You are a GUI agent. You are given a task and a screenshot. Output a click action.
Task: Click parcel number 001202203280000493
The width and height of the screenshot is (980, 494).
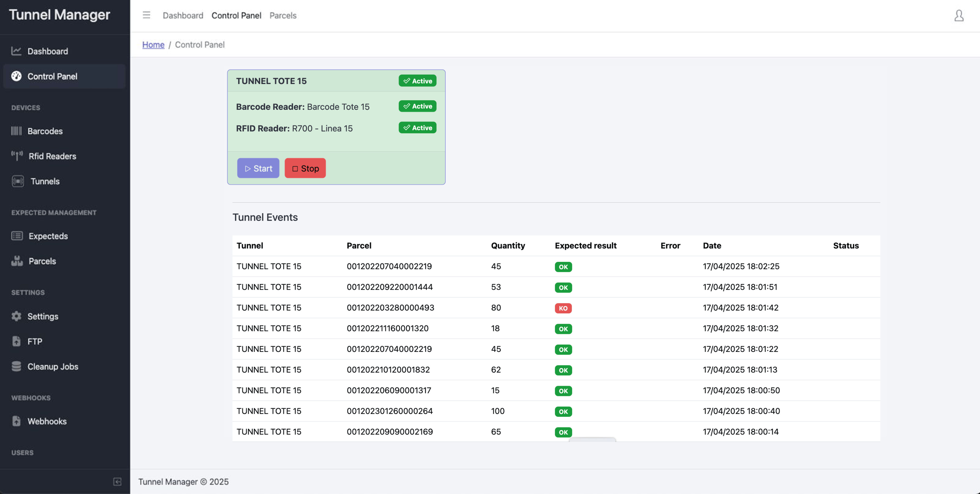pos(390,308)
